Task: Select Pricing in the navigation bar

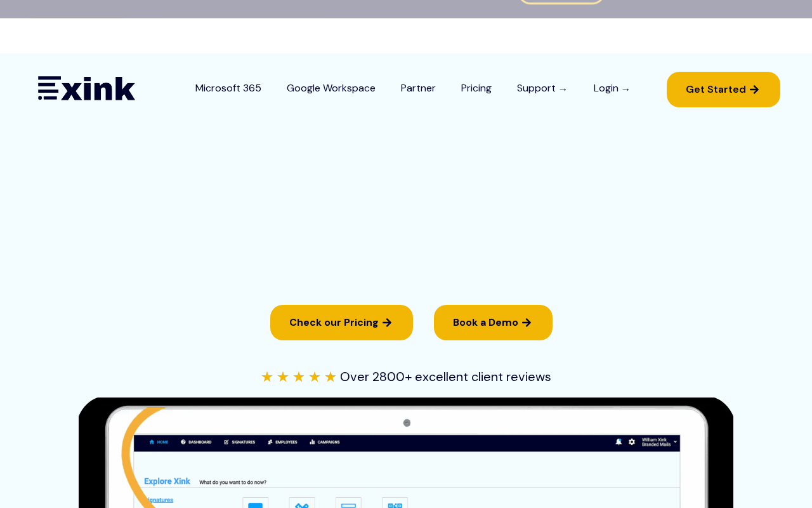Action: 476,88
